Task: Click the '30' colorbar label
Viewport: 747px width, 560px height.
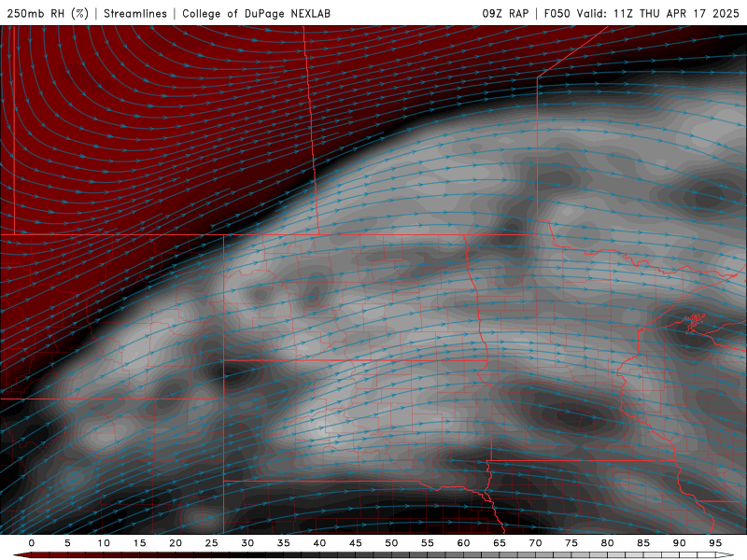Action: click(247, 543)
